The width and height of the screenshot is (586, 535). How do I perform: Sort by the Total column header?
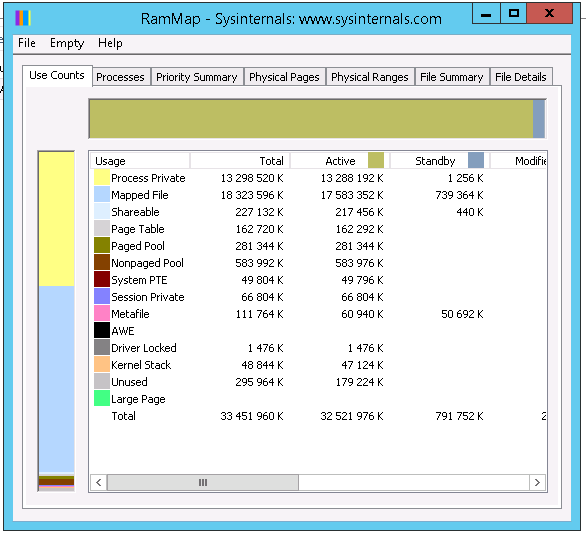(240, 161)
